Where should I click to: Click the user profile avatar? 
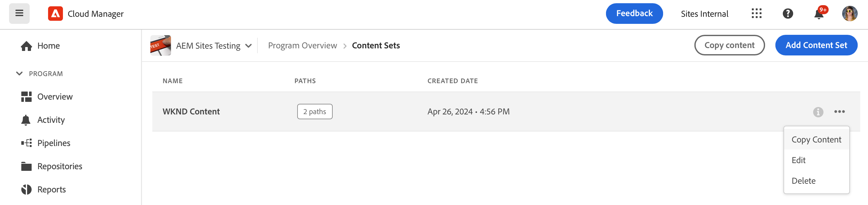(x=850, y=14)
